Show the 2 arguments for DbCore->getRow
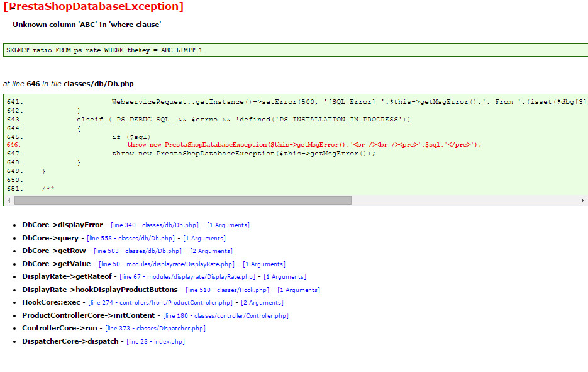 tap(211, 251)
